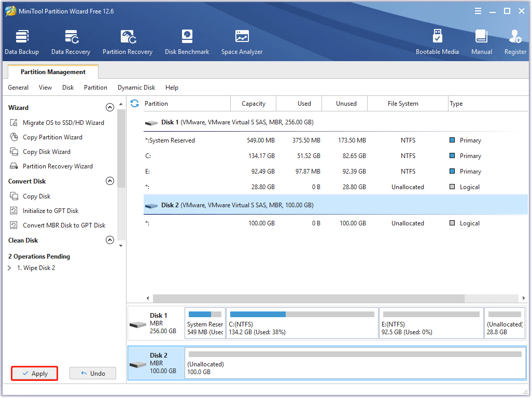Refresh the partition list
This screenshot has height=398, width=532.
click(135, 104)
